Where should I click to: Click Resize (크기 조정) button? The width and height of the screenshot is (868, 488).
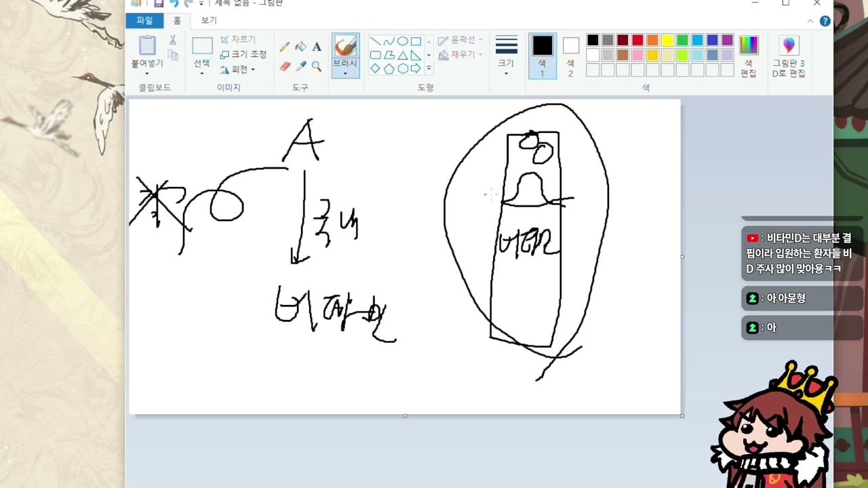point(243,54)
